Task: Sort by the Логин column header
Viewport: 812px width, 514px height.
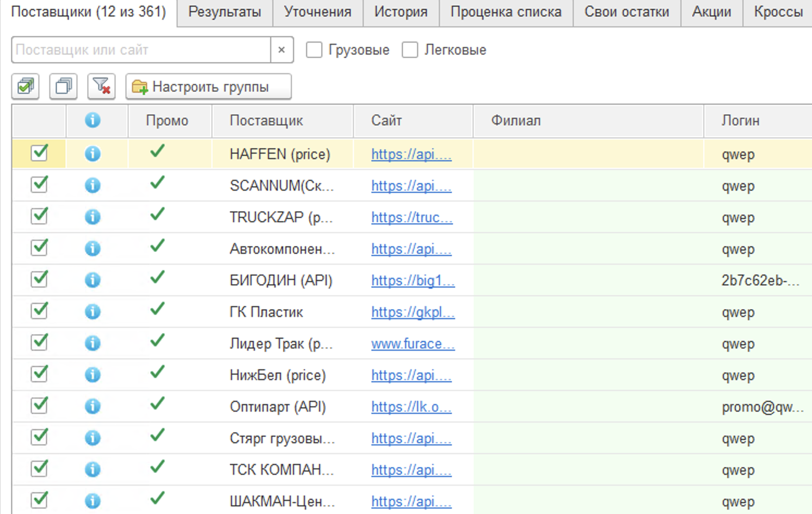Action: [x=758, y=120]
